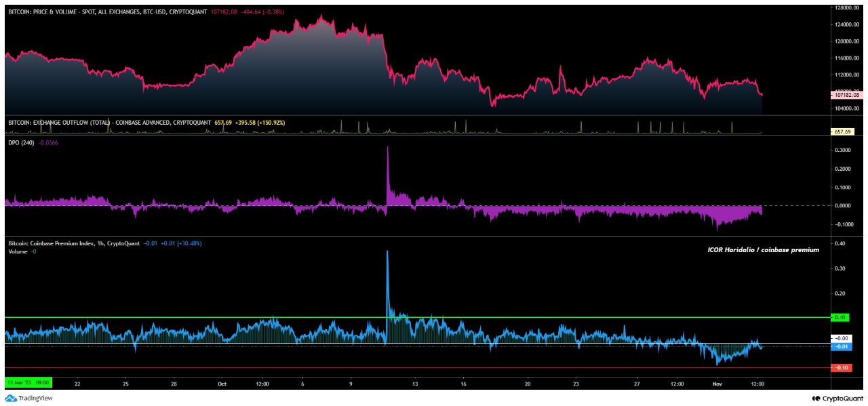Click the 0.0000 DPO axis label
This screenshot has height=406, width=868.
[842, 205]
